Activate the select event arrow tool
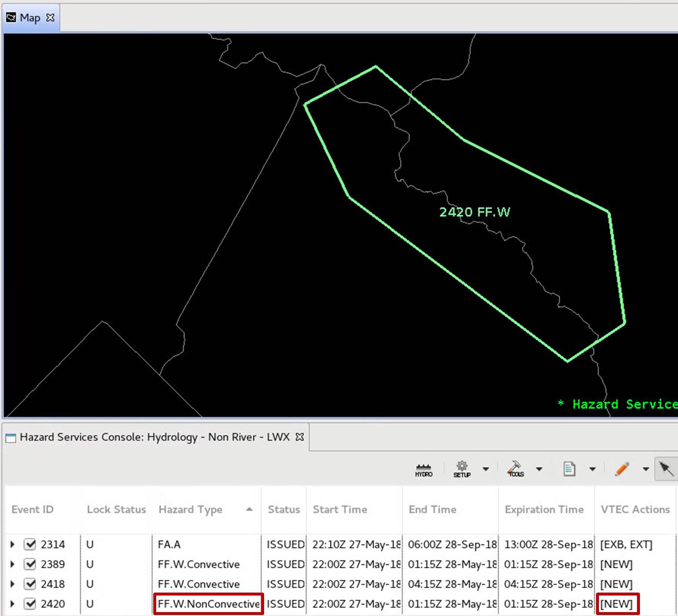Screen dimensions: 678x616 coord(666,469)
